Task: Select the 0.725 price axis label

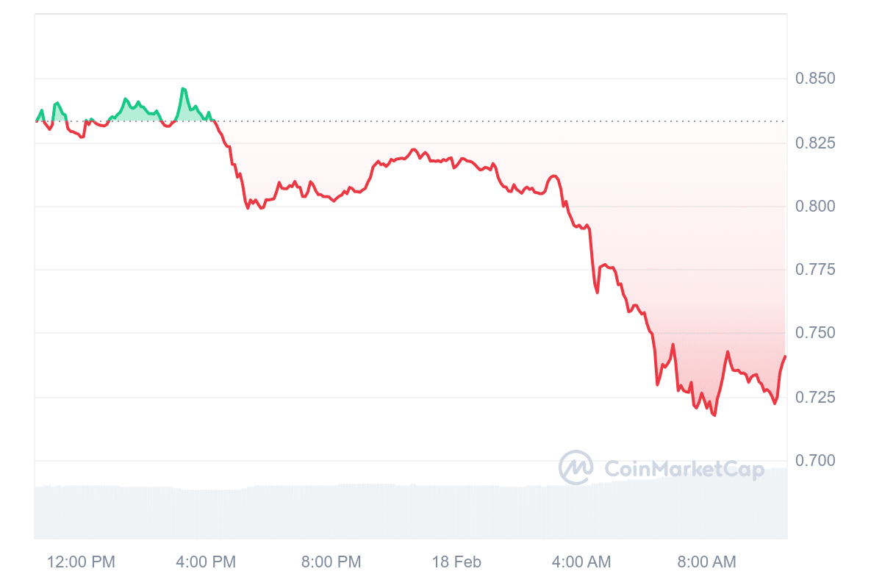Action: pyautogui.click(x=815, y=397)
